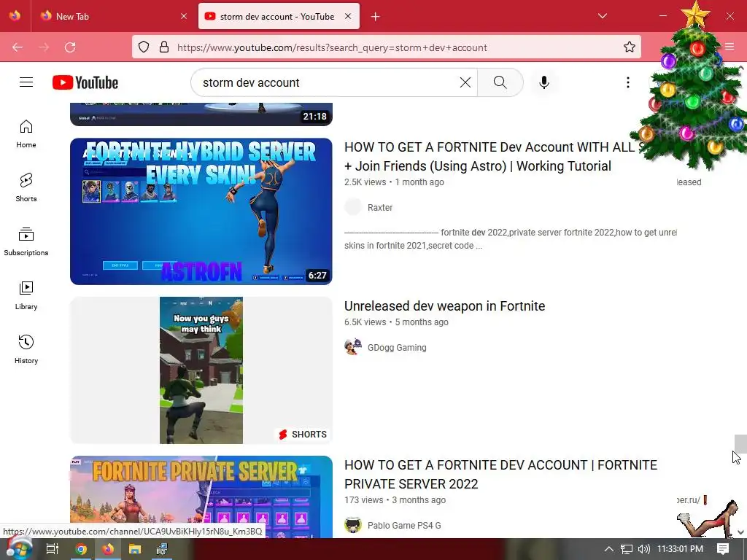Screen dimensions: 747x560
Task: Open the notification center icon
Action: [723, 549]
